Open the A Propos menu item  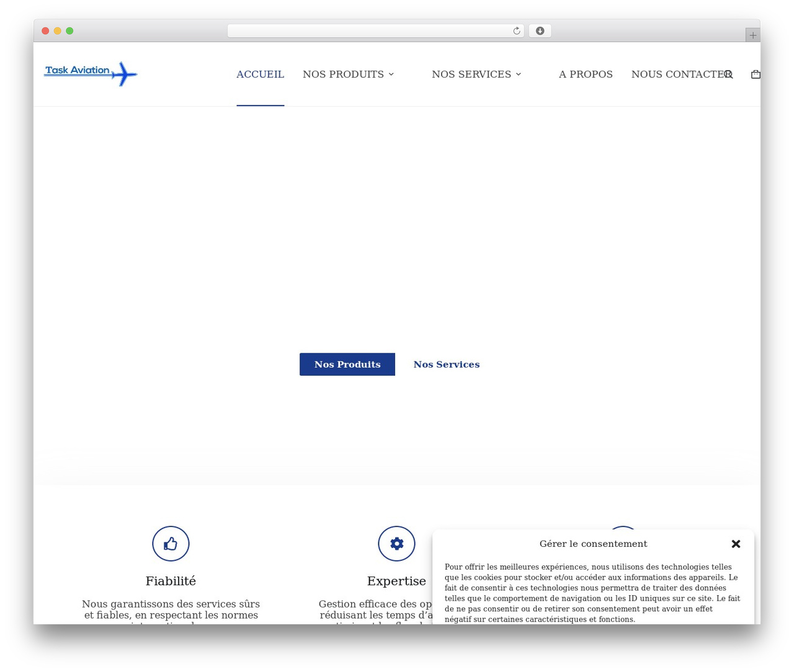(x=586, y=74)
